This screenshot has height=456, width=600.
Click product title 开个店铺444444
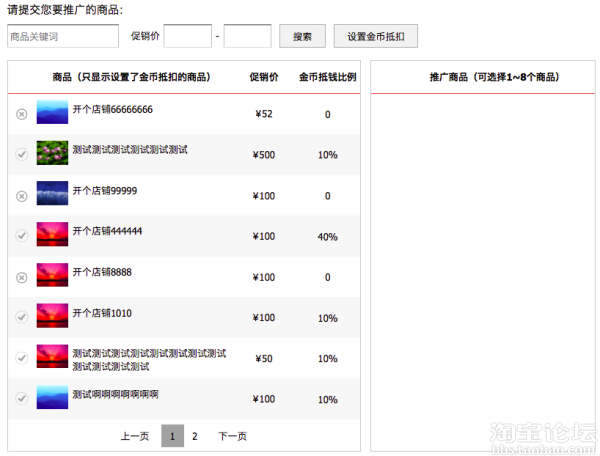coord(108,231)
